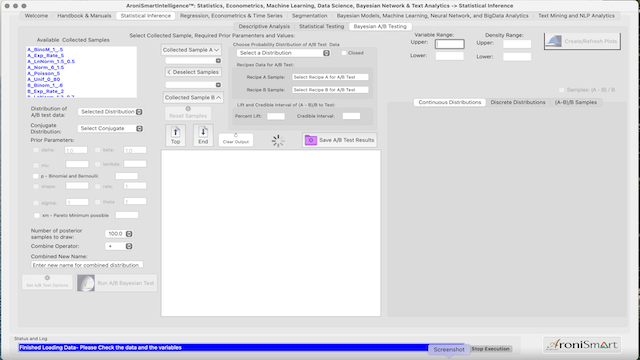
Task: Select sample B_Exp_Rate_2 in the list
Action: click(x=46, y=91)
